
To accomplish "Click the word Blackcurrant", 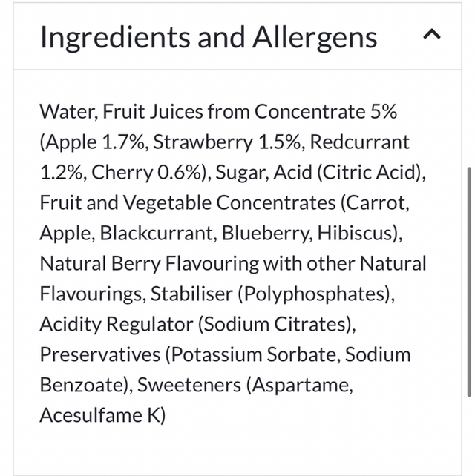I will click(151, 234).
